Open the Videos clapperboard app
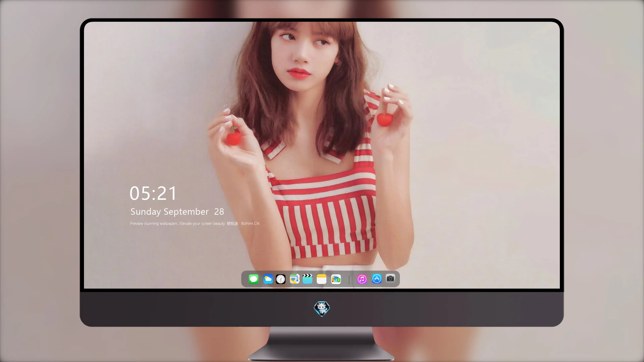This screenshot has height=362, width=644. tap(308, 279)
